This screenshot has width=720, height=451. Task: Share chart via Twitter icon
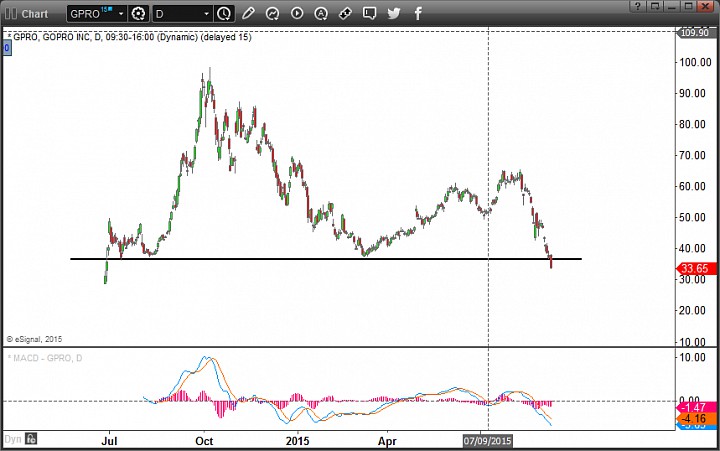(x=394, y=13)
